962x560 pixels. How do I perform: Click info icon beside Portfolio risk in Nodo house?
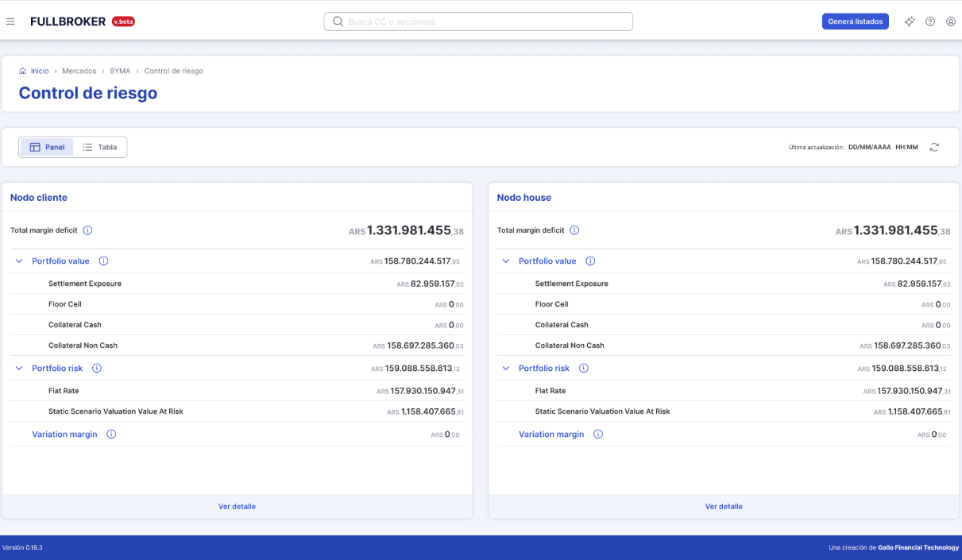584,368
